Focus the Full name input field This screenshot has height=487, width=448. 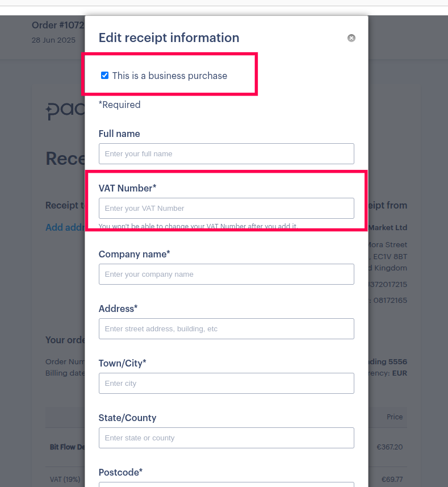click(226, 154)
